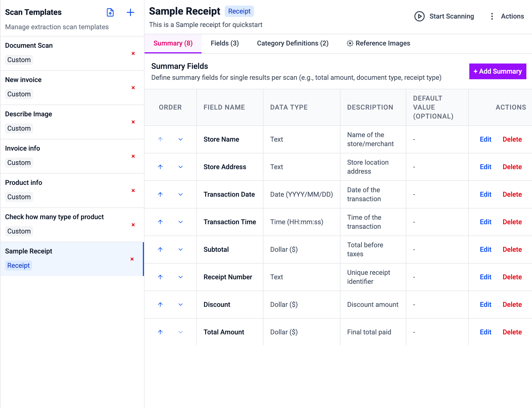The image size is (532, 408).
Task: Remove the Document Scan template with red X
Action: (x=133, y=53)
